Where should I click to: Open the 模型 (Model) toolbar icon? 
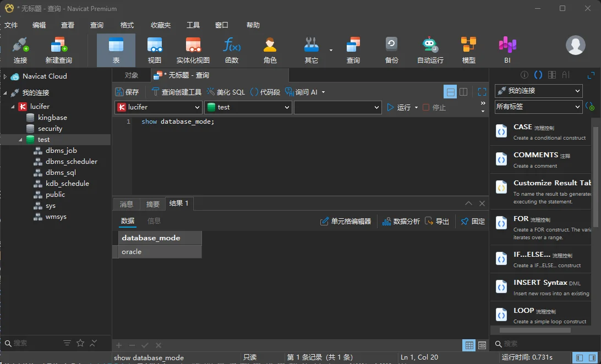tap(468, 50)
